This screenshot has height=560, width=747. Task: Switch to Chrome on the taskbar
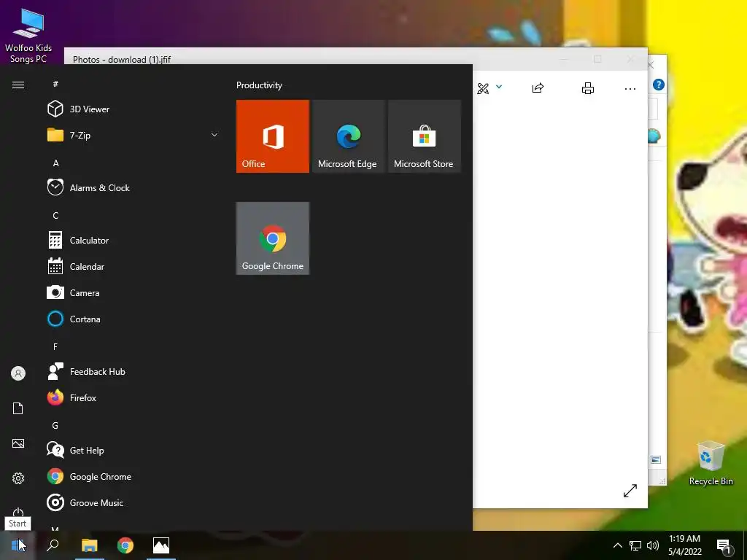pos(125,545)
